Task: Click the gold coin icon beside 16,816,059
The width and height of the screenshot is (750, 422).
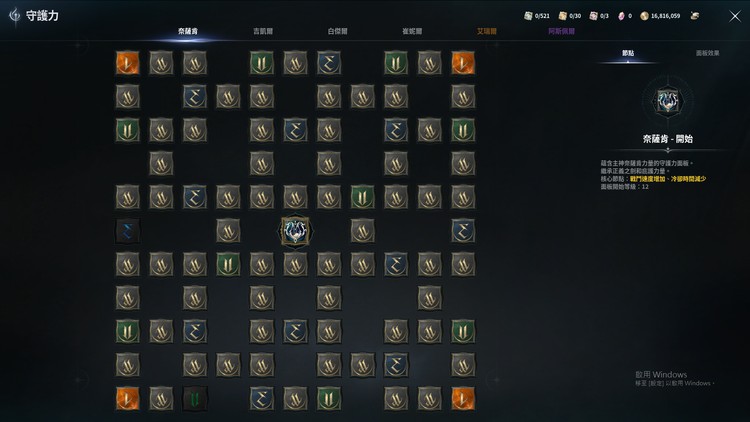Action: (x=644, y=16)
